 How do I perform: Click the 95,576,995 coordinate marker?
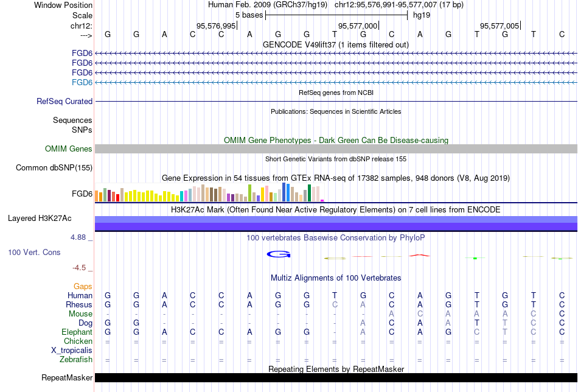click(x=215, y=26)
